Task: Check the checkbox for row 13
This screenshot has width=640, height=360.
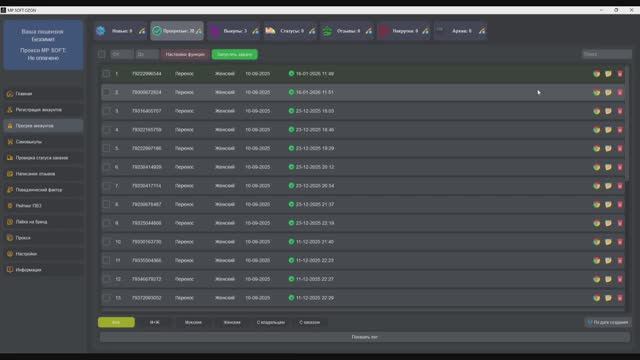Action: tap(106, 298)
